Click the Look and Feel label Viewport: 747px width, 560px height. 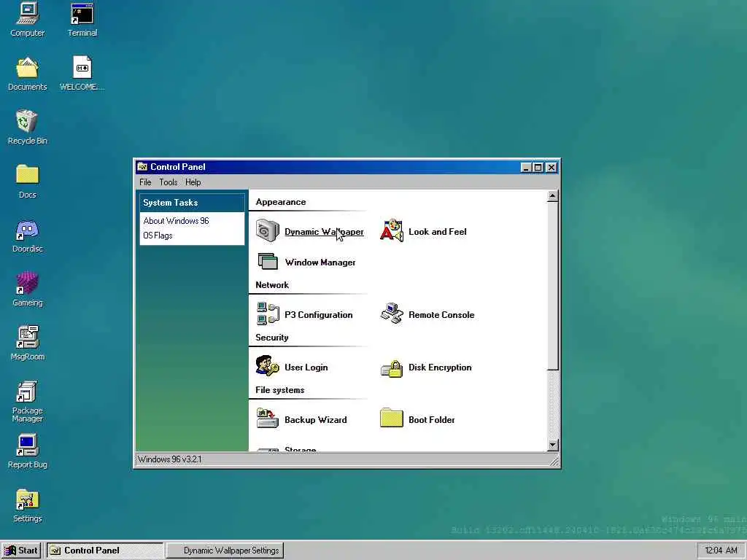438,232
